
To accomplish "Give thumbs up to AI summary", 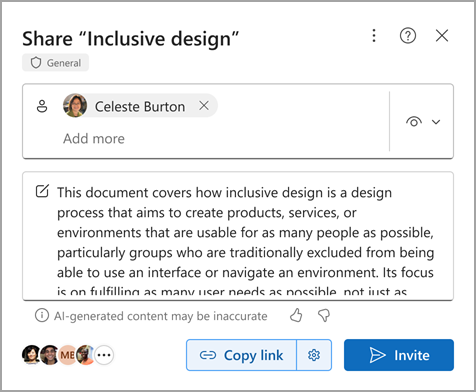I will point(296,315).
